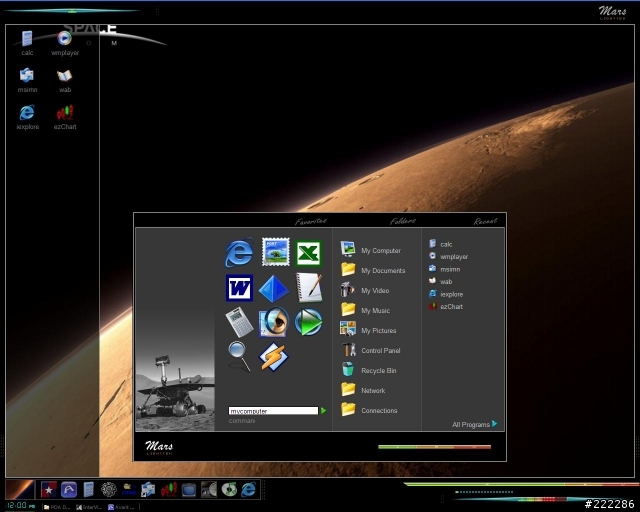This screenshot has width=640, height=512.
Task: Open the magnifying glass search icon
Action: pyautogui.click(x=239, y=356)
